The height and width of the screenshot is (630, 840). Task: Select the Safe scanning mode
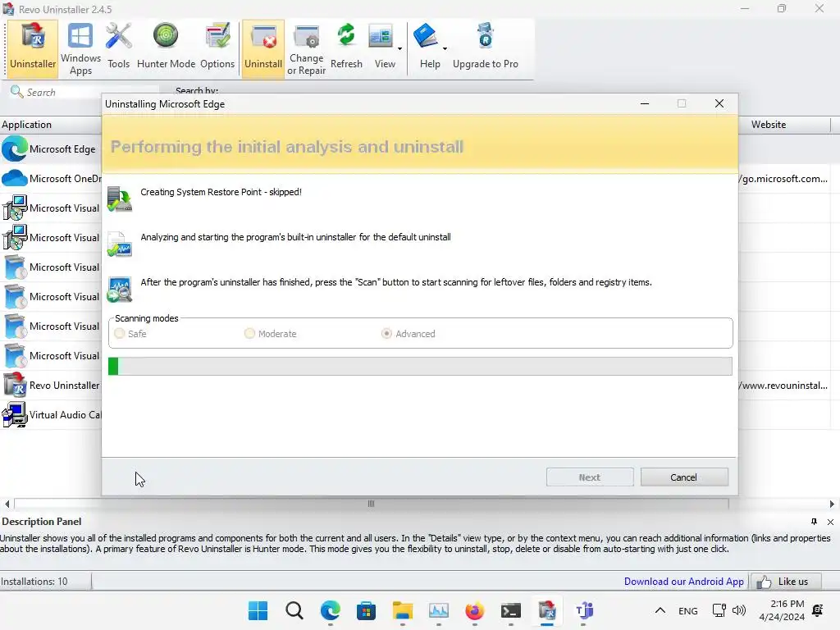130,334
